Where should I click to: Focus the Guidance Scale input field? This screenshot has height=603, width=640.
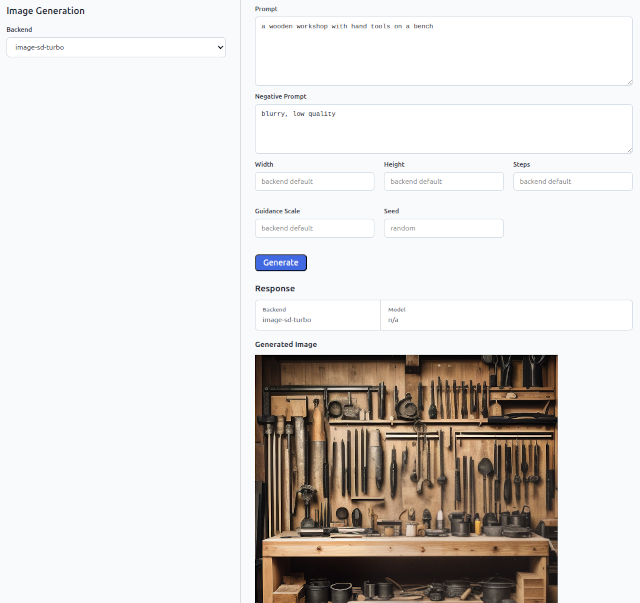(315, 228)
